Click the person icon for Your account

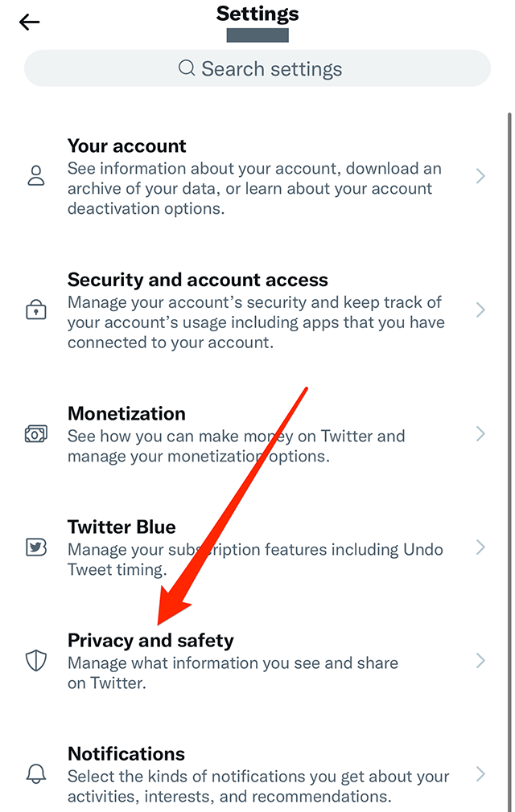point(36,177)
